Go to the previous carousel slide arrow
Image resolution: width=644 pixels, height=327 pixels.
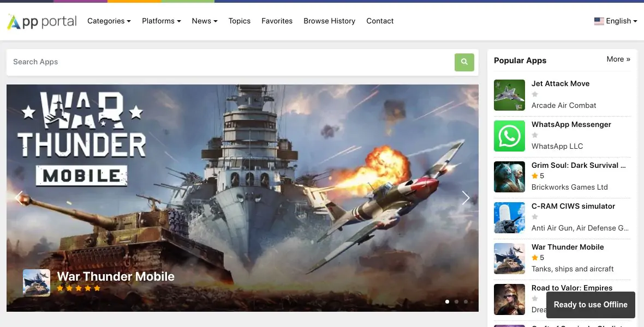[19, 198]
